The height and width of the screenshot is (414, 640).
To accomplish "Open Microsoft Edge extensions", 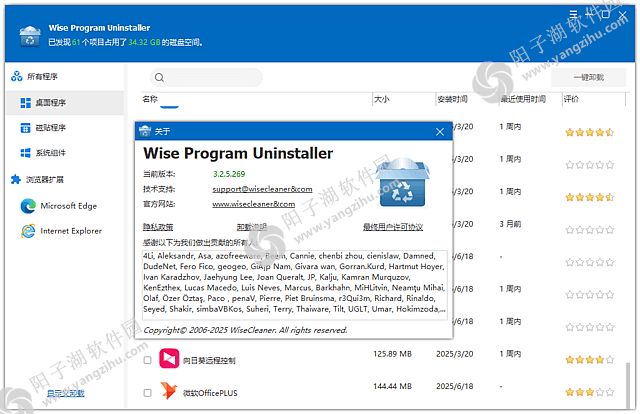I will (59, 206).
